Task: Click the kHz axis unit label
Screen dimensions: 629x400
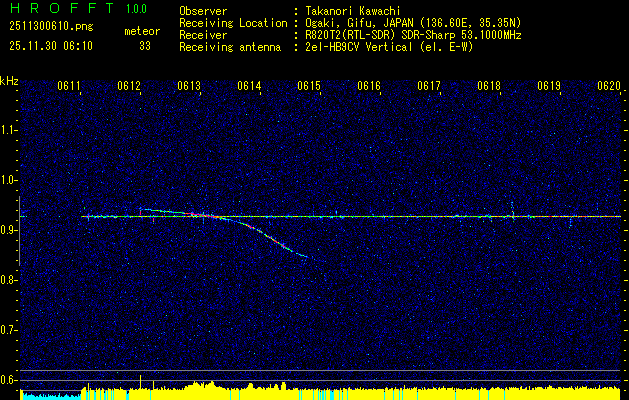Action: click(9, 81)
